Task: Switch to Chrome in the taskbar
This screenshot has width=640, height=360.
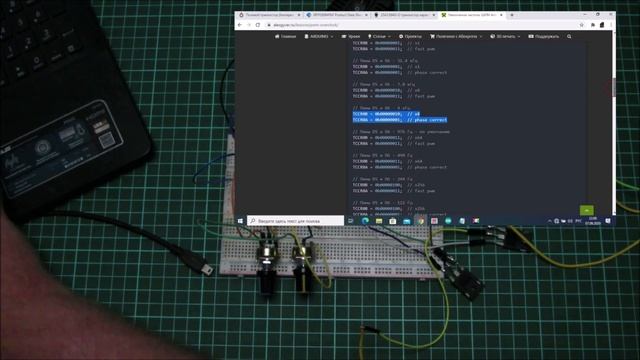Action: coord(420,221)
